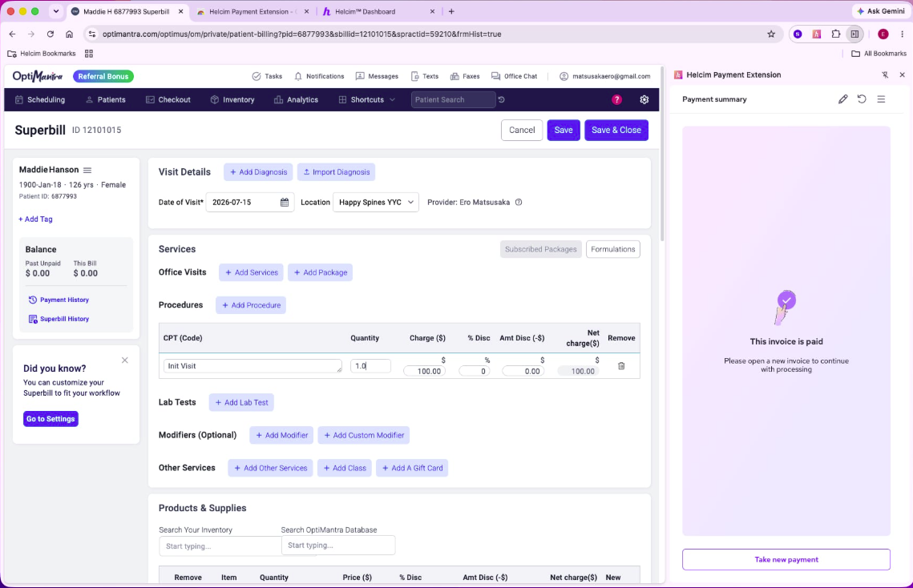
Task: Open the Location dropdown Happy Spines YYC
Action: point(376,203)
